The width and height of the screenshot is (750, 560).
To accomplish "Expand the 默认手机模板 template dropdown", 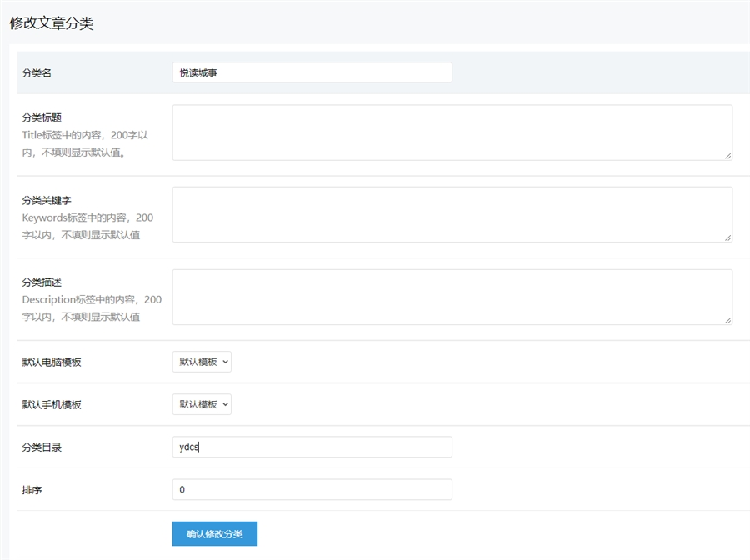I will [x=202, y=404].
